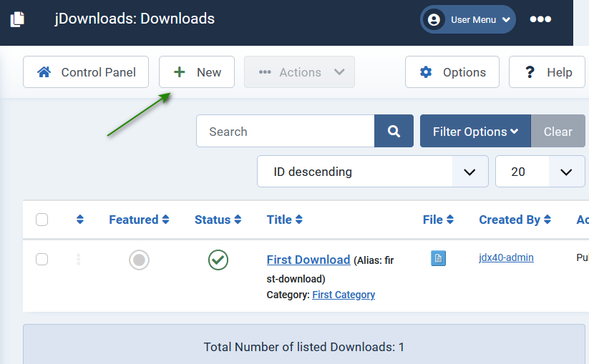Viewport: 589px width, 364px height.
Task: Clear the search filters
Action: pos(558,131)
